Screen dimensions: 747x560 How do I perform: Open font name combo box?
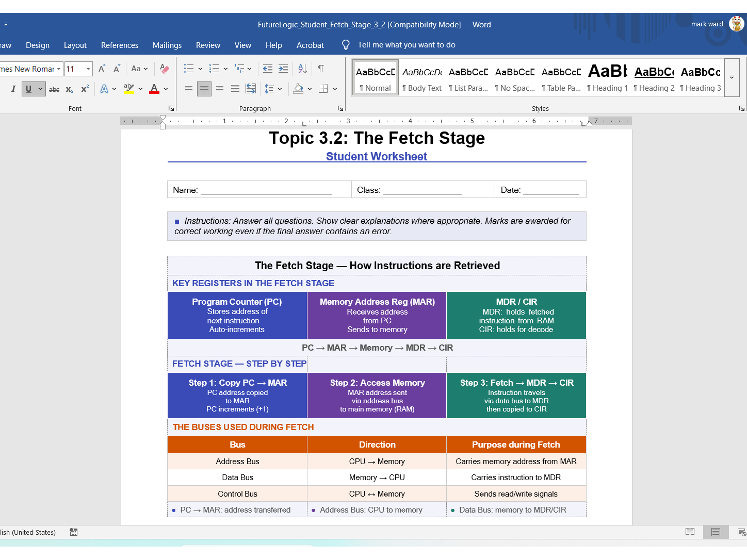(x=30, y=69)
